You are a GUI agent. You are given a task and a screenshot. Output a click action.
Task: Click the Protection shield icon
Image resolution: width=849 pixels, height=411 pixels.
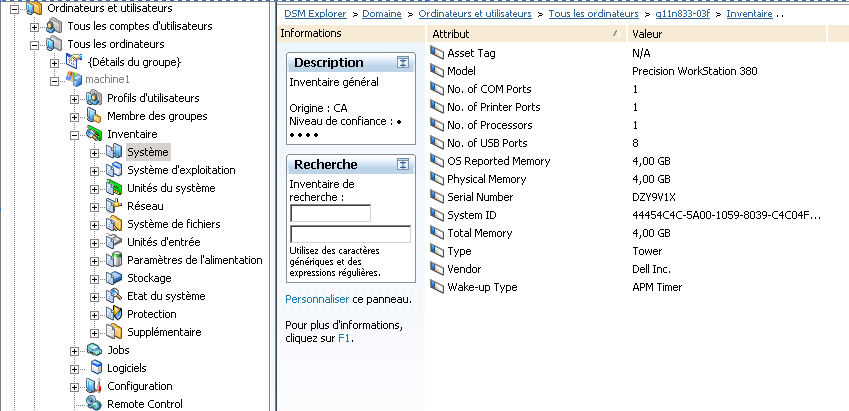click(x=114, y=314)
